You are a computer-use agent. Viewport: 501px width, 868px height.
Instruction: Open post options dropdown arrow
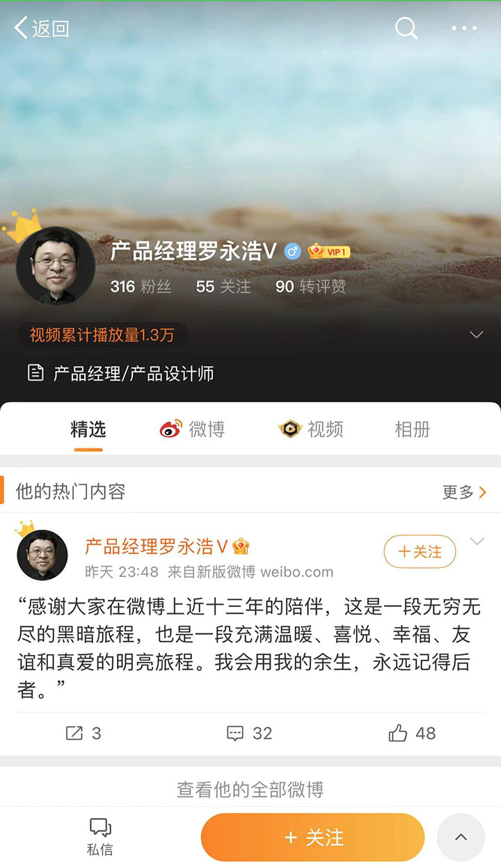tap(477, 542)
